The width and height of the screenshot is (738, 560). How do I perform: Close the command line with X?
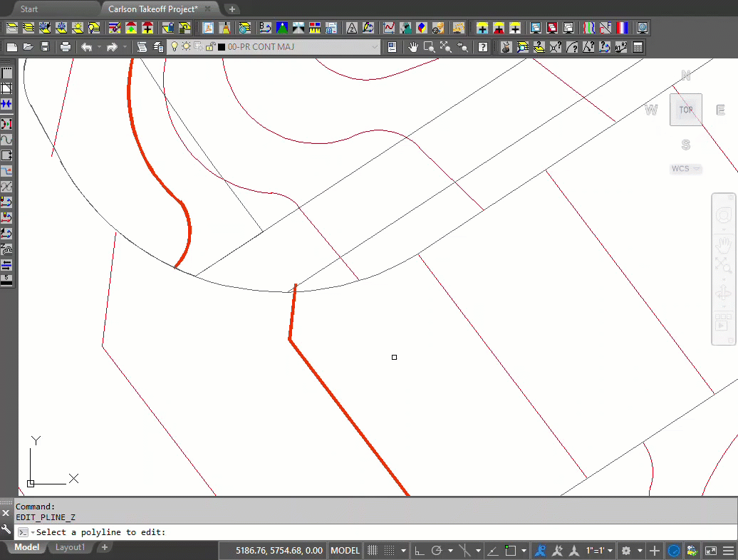[x=6, y=513]
